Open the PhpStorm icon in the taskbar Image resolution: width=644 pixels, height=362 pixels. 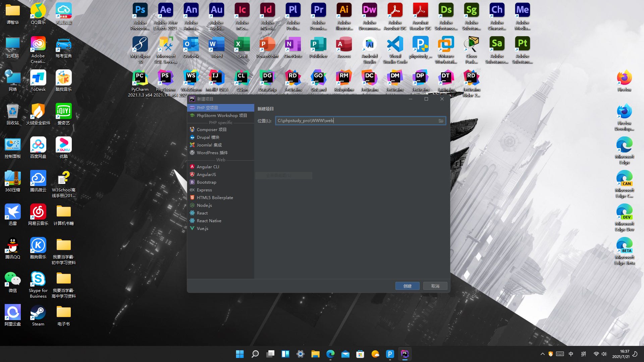405,354
